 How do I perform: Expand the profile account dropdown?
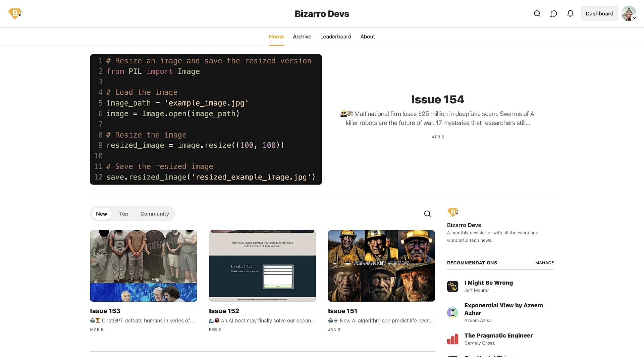[x=630, y=13]
